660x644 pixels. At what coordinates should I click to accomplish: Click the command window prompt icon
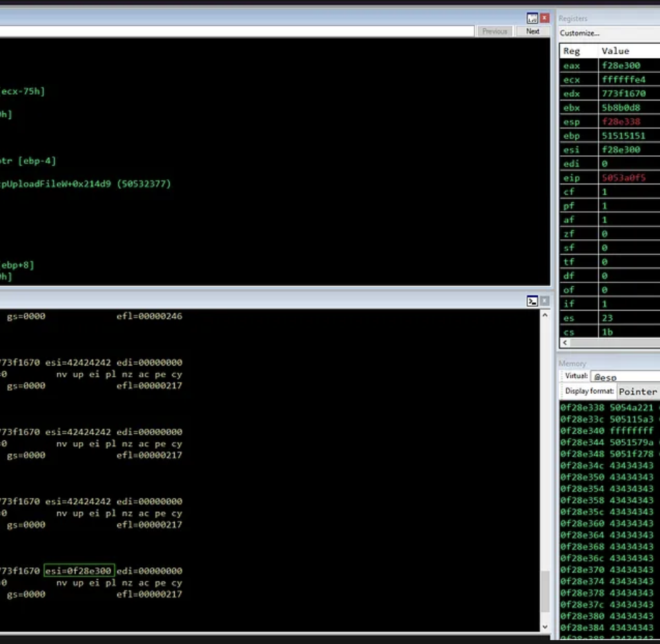tap(532, 301)
